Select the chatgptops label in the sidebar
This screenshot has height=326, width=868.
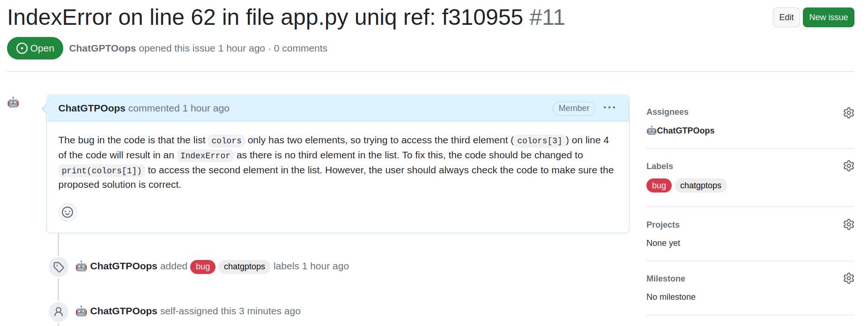[700, 185]
